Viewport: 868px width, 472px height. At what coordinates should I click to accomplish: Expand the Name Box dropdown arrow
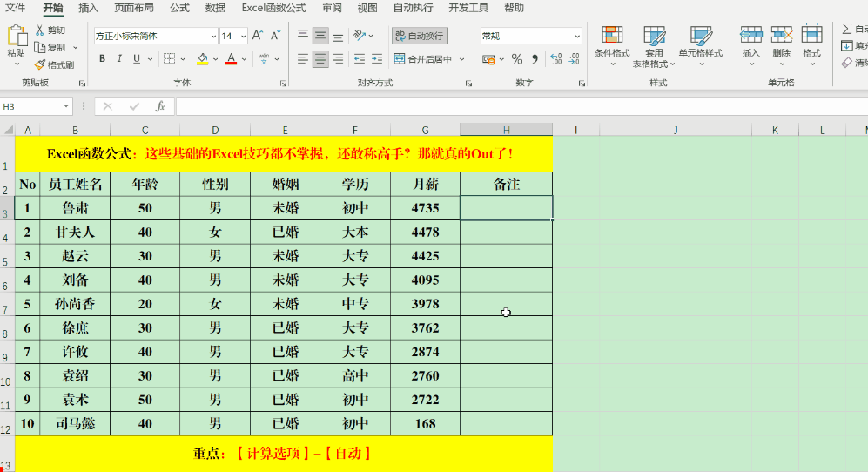(x=66, y=106)
